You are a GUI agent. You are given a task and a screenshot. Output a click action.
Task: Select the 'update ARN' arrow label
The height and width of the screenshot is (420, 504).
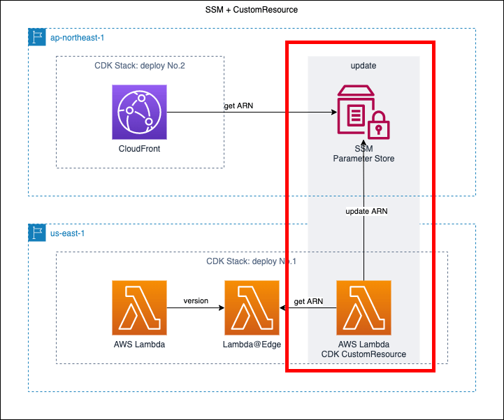click(x=366, y=211)
